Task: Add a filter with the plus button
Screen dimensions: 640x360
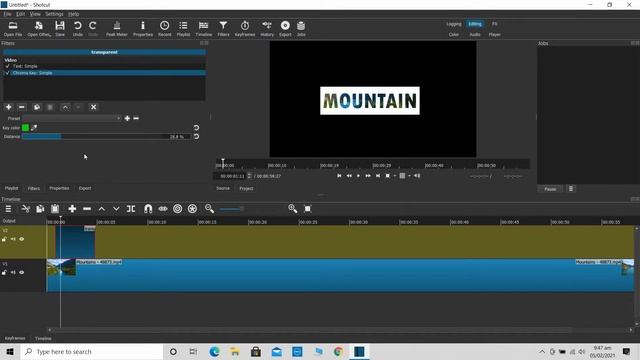Action: click(x=9, y=107)
